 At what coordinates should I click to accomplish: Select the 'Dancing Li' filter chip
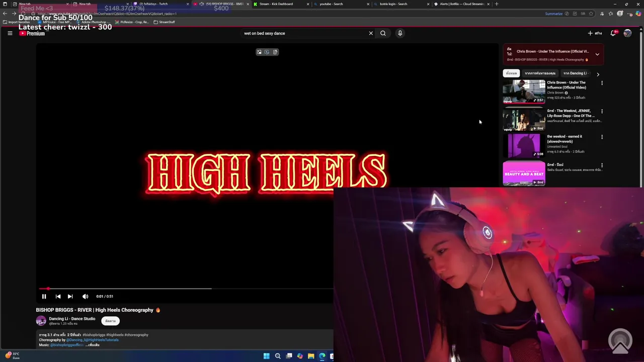tap(575, 73)
